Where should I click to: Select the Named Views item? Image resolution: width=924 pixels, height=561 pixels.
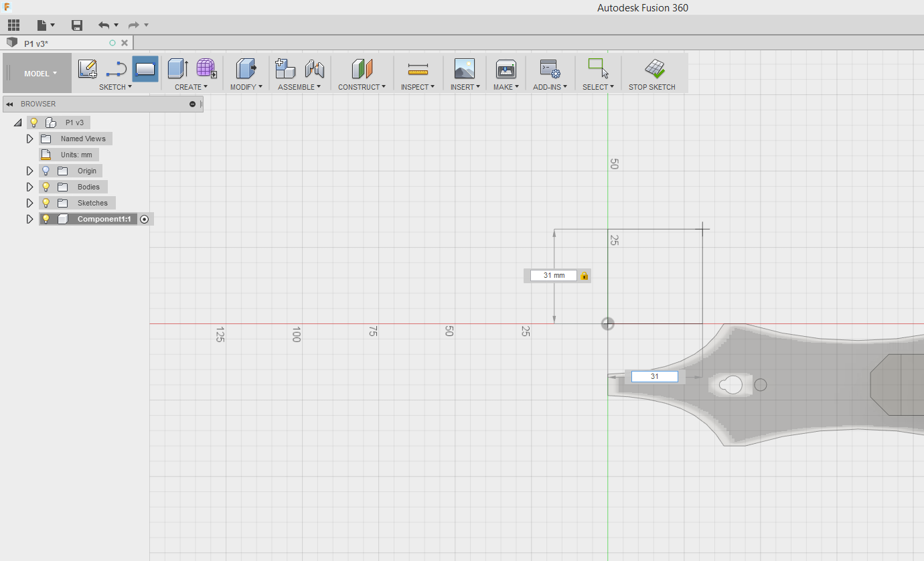click(x=83, y=139)
